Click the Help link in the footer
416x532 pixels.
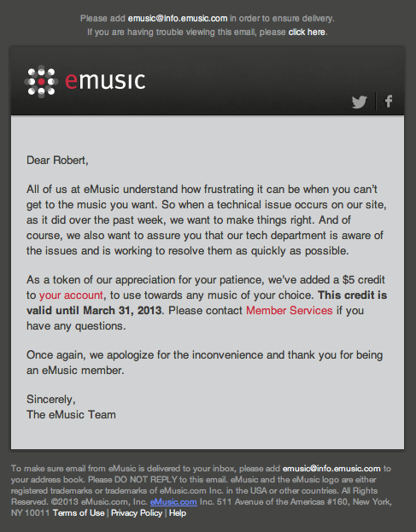click(x=178, y=512)
